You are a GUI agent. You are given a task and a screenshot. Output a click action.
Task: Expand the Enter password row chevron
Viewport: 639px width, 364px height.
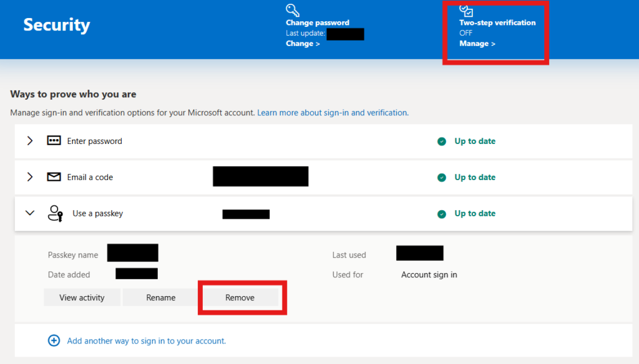(x=29, y=141)
